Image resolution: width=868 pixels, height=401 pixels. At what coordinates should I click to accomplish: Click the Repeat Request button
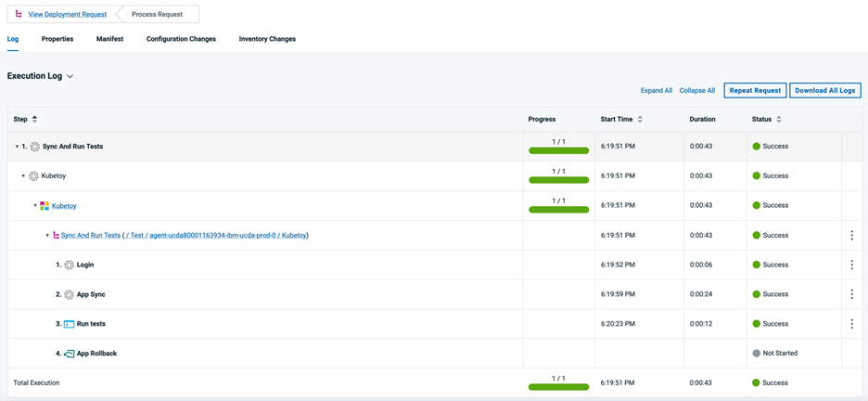pos(755,90)
